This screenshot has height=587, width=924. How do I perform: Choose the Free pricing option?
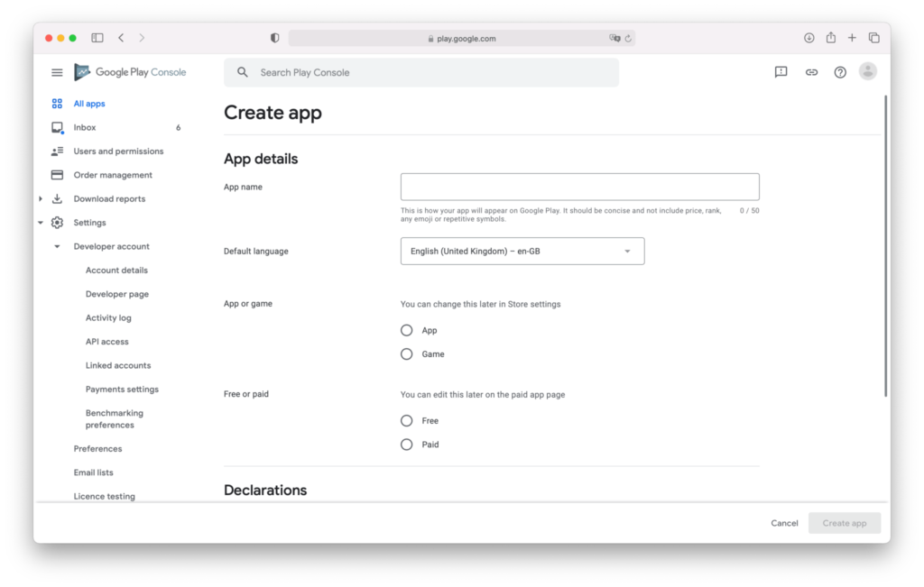(407, 420)
